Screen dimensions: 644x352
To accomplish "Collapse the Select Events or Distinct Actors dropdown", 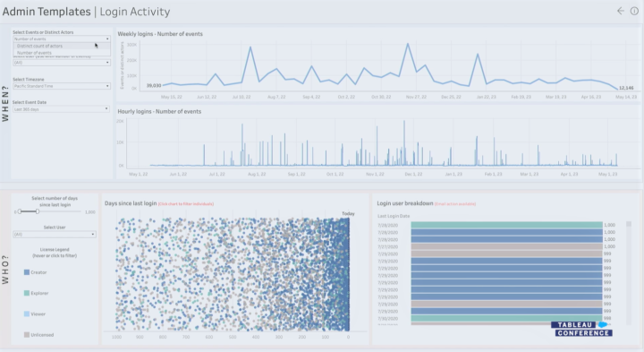I will pyautogui.click(x=62, y=39).
